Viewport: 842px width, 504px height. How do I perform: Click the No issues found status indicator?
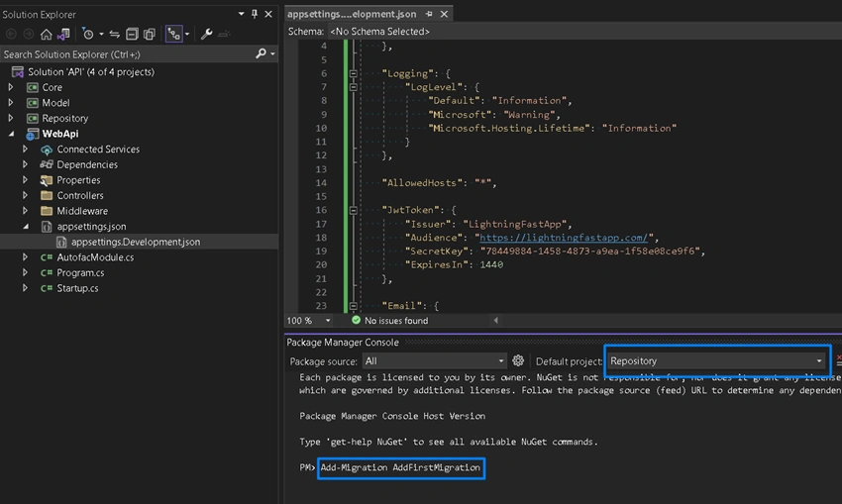tap(390, 321)
